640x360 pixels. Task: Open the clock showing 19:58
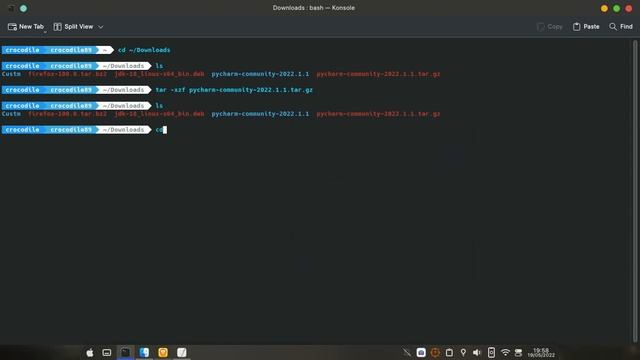click(x=541, y=353)
